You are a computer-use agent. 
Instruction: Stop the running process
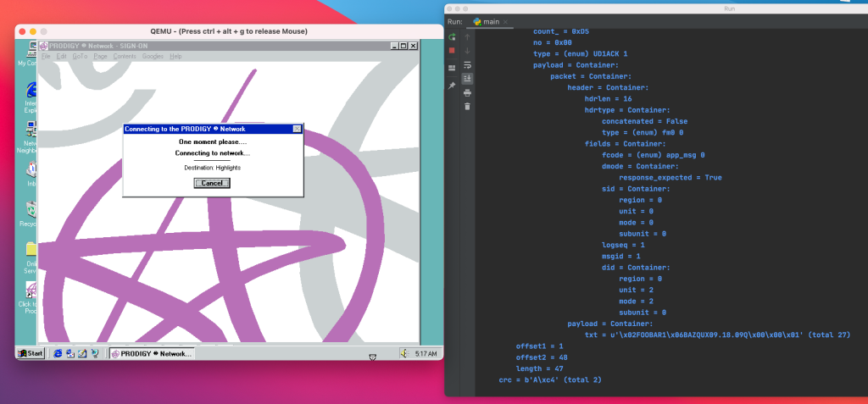452,50
